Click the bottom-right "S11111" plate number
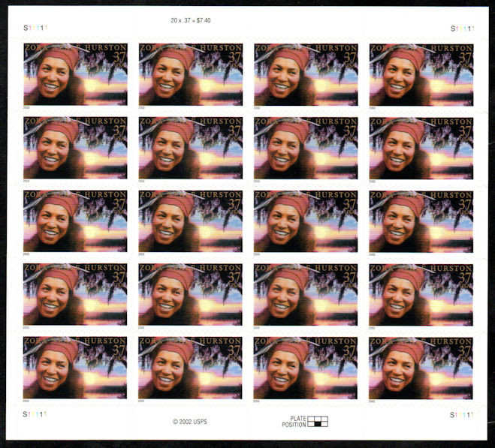The image size is (495, 448). coord(461,415)
